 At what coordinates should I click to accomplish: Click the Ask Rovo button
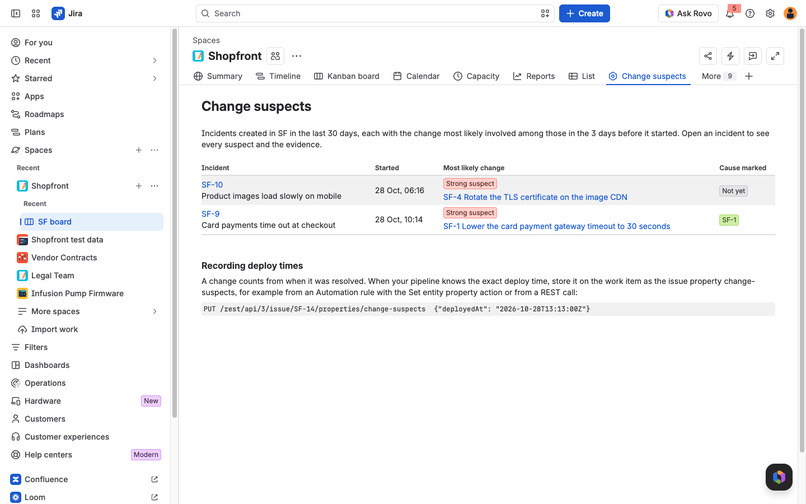[x=688, y=13]
